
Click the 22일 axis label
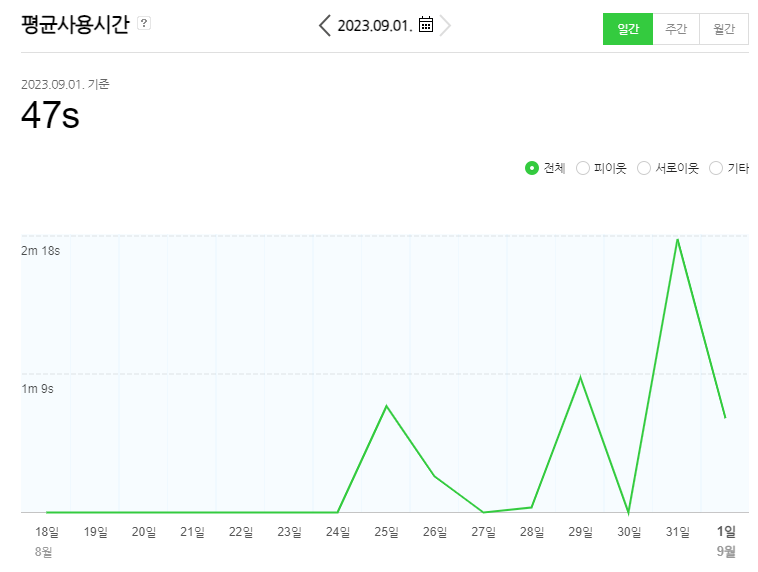241,532
